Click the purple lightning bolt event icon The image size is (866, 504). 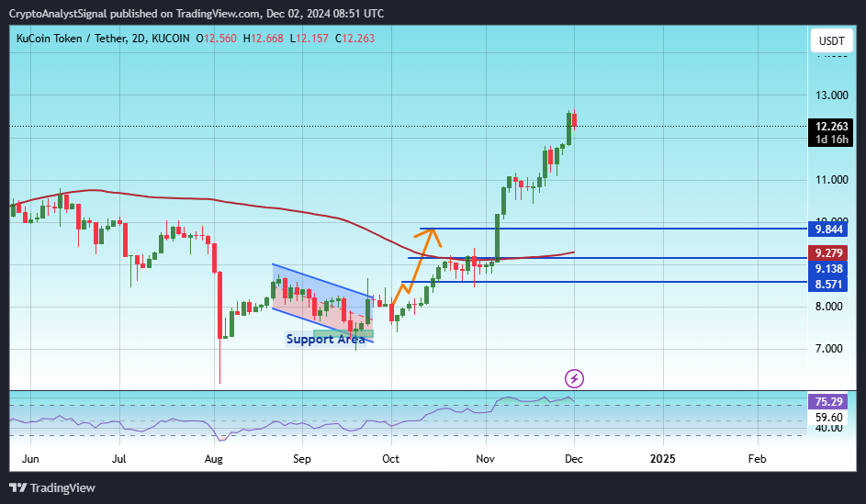pos(574,379)
